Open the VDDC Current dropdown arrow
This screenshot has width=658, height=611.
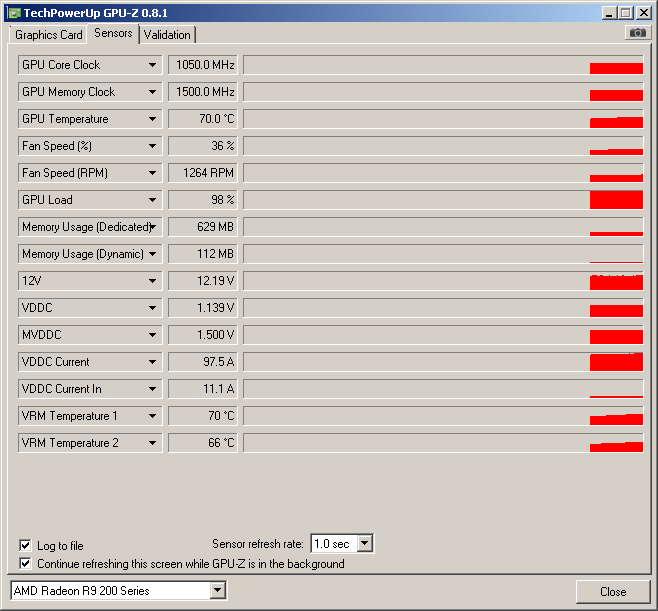pos(152,362)
